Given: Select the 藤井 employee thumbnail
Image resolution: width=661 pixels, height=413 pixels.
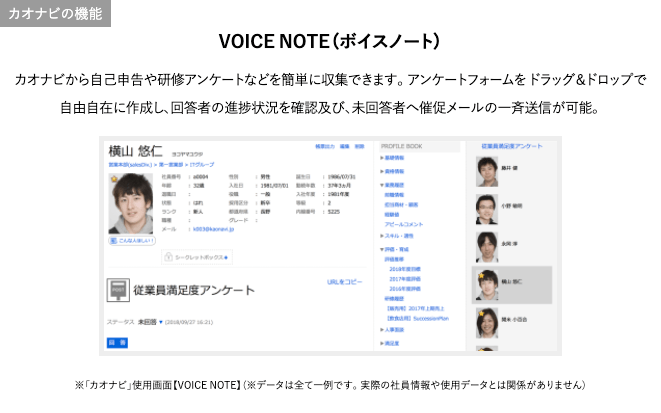Looking at the screenshot, I should click(x=487, y=172).
